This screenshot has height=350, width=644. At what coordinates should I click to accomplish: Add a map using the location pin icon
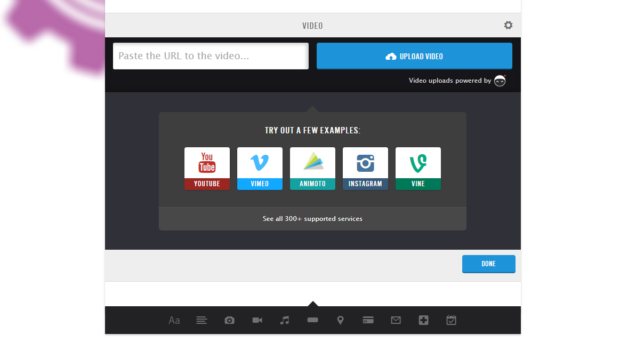tap(340, 320)
